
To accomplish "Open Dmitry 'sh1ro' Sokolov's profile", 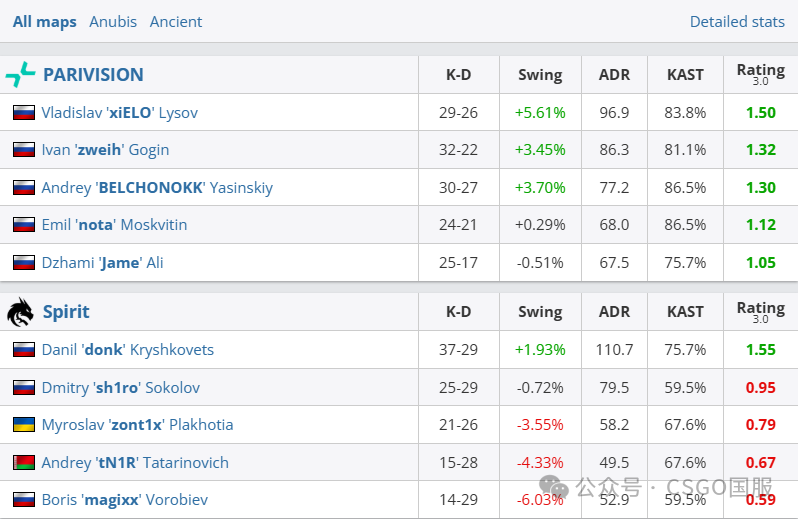I will pos(120,387).
